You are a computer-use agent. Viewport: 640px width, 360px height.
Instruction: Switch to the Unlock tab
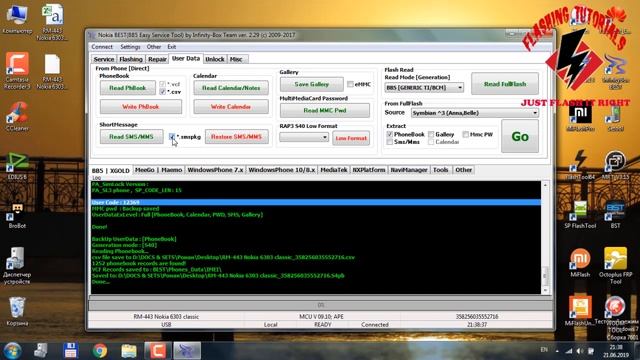click(215, 59)
